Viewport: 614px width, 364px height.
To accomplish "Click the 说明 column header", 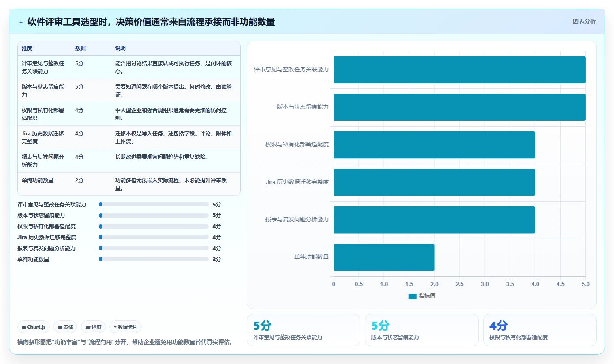I will (121, 49).
